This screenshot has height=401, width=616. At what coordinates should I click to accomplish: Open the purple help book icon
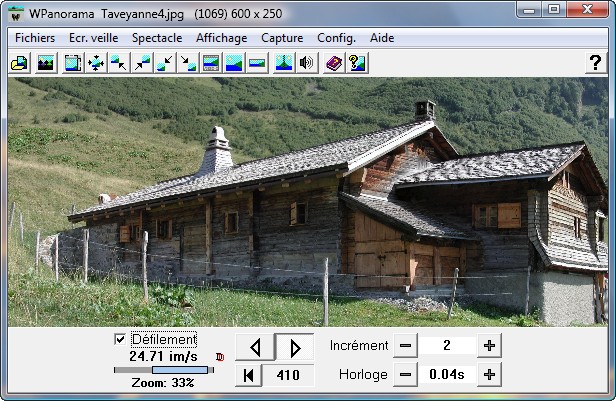click(x=334, y=63)
